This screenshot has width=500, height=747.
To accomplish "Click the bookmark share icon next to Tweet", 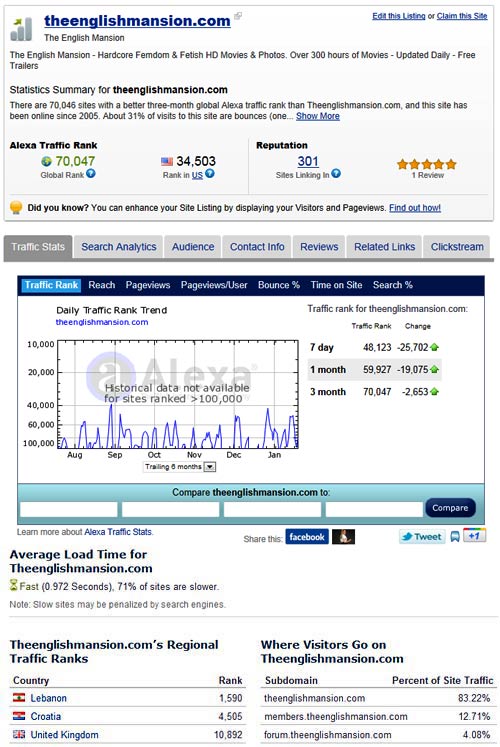I will [x=455, y=537].
